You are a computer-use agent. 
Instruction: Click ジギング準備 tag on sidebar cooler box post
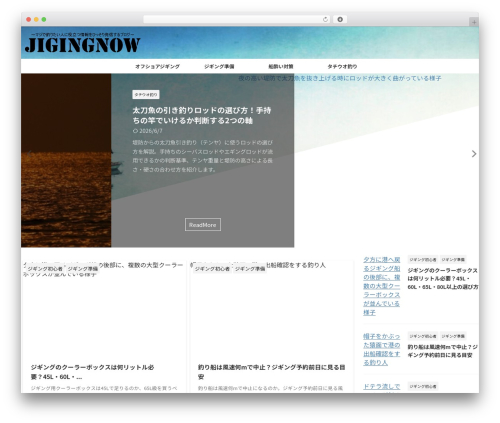click(x=453, y=259)
